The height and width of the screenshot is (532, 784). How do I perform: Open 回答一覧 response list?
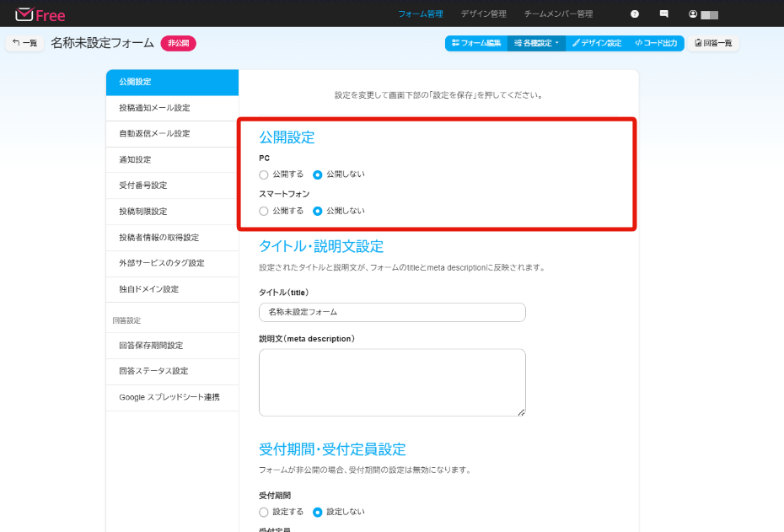[x=713, y=43]
